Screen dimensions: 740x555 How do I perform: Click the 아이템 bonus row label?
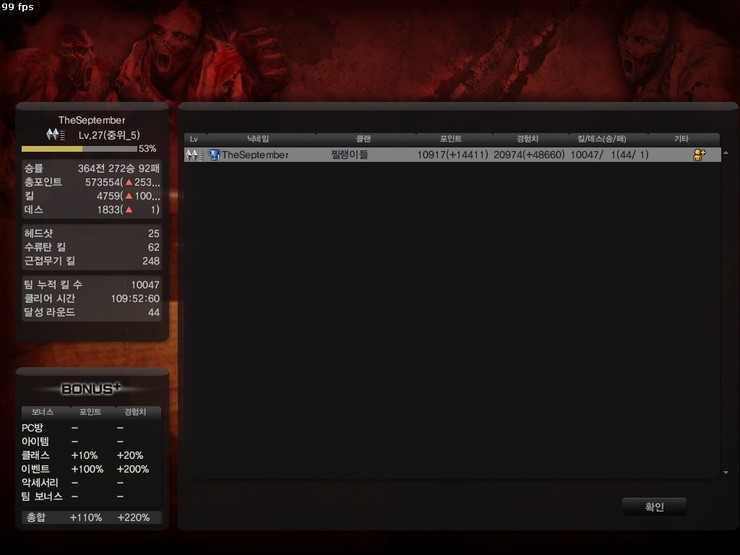35,442
